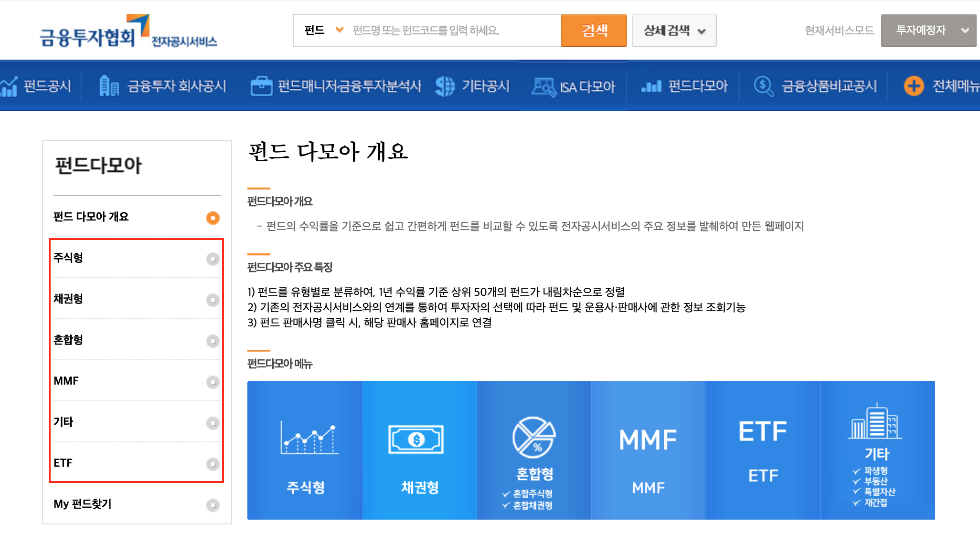Click the radio button next to 주식형
The height and width of the screenshot is (533, 980).
[213, 259]
